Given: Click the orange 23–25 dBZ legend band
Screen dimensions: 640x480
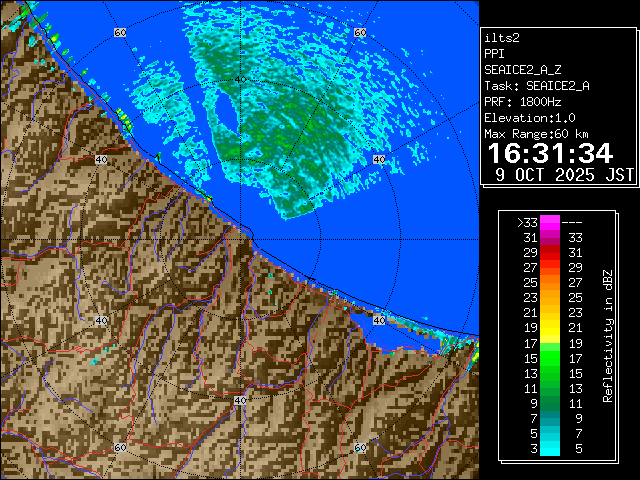Looking at the screenshot, I should click(549, 297).
